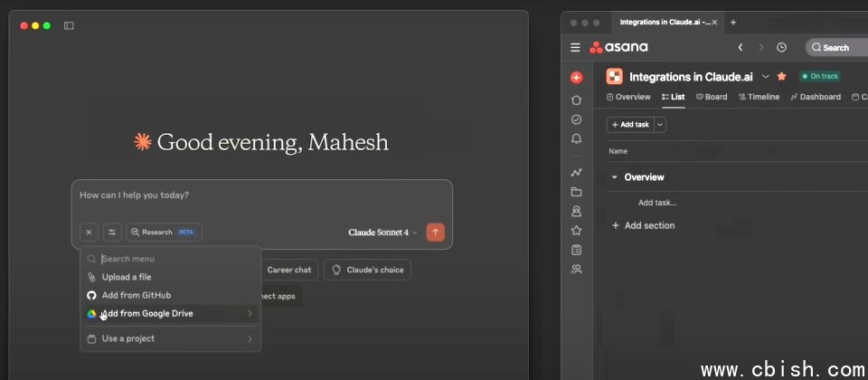Click the Asana logo
The height and width of the screenshot is (380, 868).
(618, 48)
